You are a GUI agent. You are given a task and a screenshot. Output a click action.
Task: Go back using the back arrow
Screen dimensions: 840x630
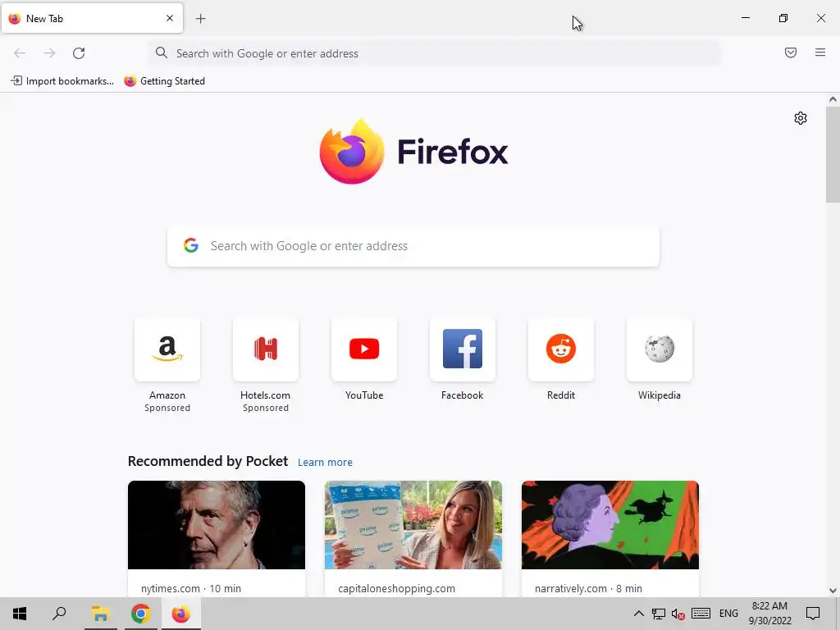[x=20, y=53]
